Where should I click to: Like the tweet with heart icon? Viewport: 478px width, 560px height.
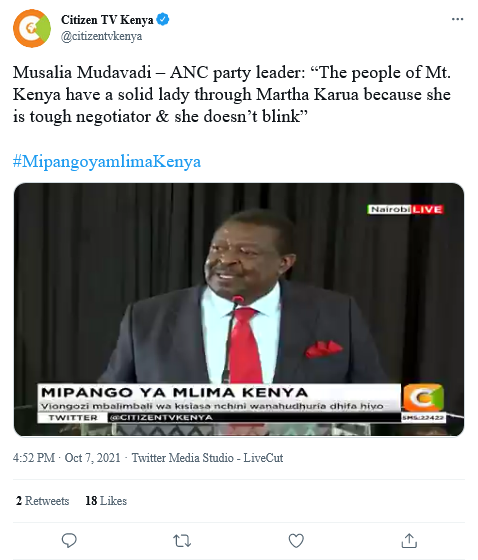coord(296,541)
